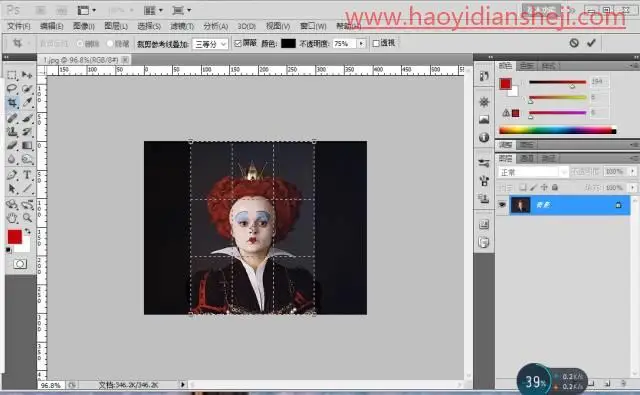Viewport: 640px width, 395px height.
Task: Commit the crop with the checkmark
Action: pyautogui.click(x=591, y=42)
